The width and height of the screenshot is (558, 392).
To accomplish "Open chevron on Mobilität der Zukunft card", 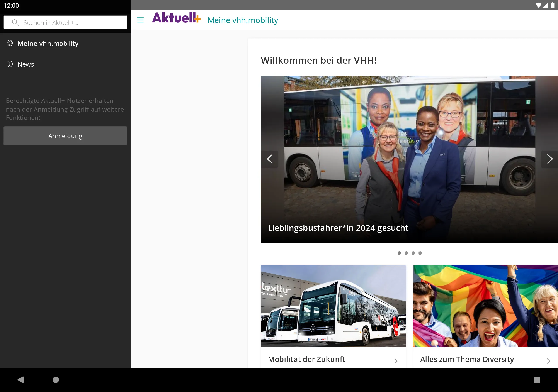I will [x=396, y=361].
